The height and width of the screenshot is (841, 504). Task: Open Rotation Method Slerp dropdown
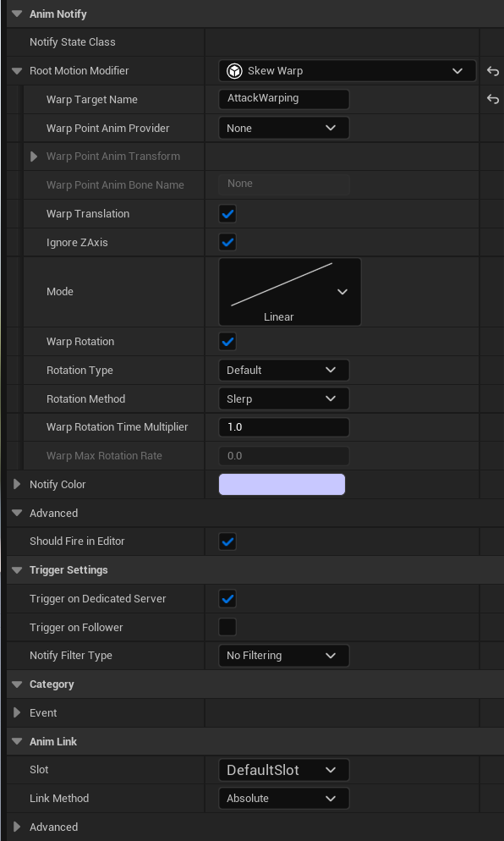click(x=284, y=399)
